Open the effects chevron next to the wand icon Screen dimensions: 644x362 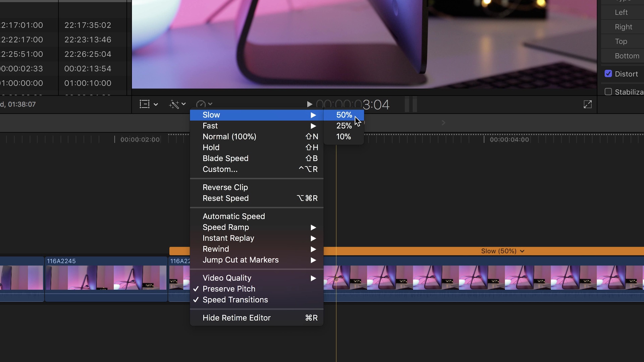coord(184,104)
